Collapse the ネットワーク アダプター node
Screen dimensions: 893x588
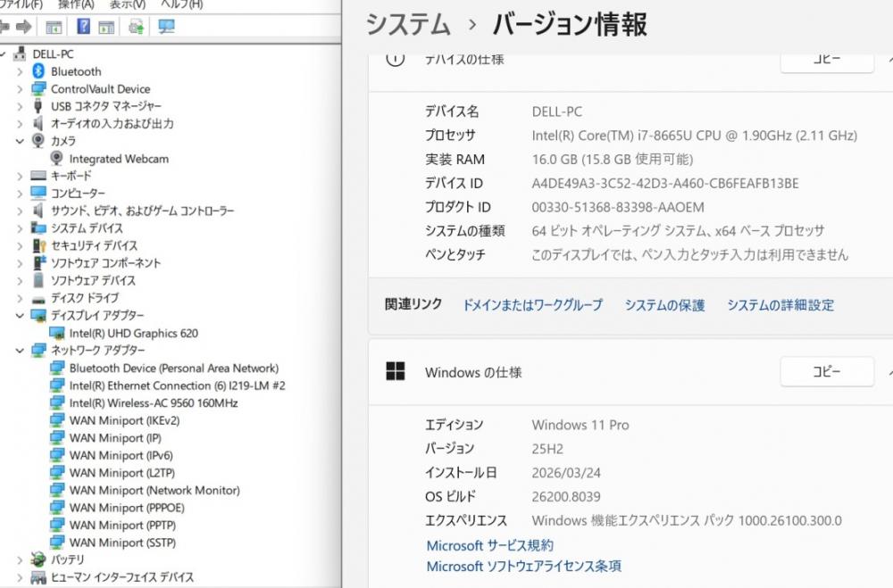point(20,350)
